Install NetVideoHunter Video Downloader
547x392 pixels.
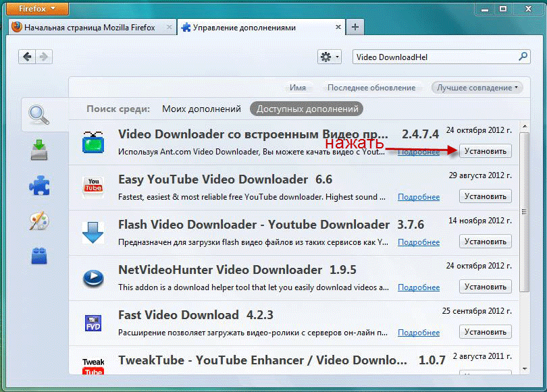[486, 287]
